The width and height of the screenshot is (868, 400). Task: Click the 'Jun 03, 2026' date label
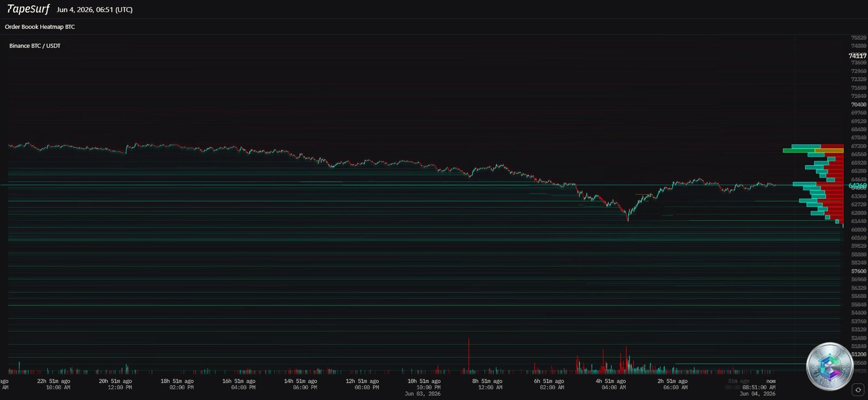tap(423, 393)
